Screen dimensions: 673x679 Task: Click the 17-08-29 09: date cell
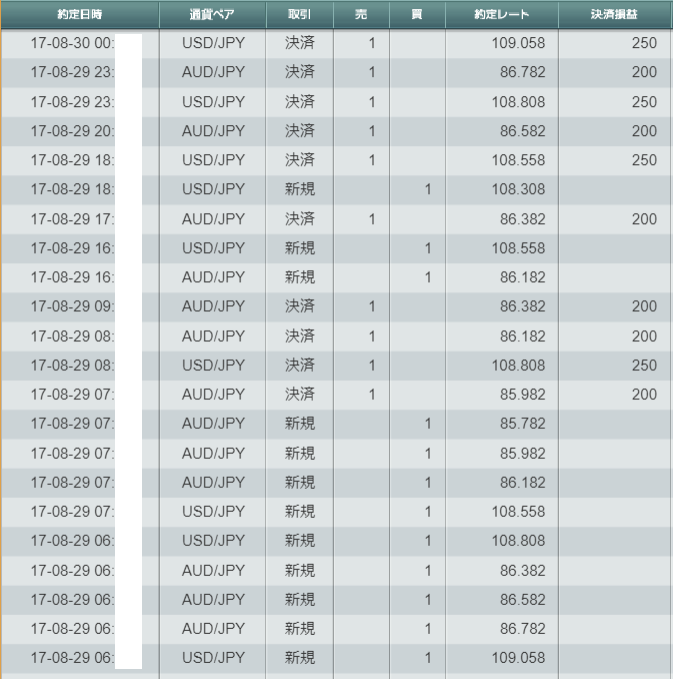(x=70, y=306)
